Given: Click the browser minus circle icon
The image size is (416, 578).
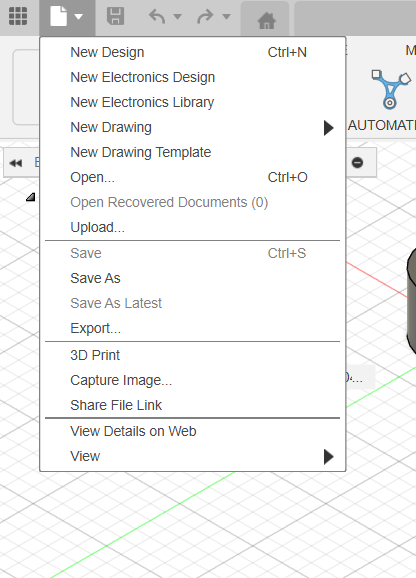Looking at the screenshot, I should (x=357, y=163).
